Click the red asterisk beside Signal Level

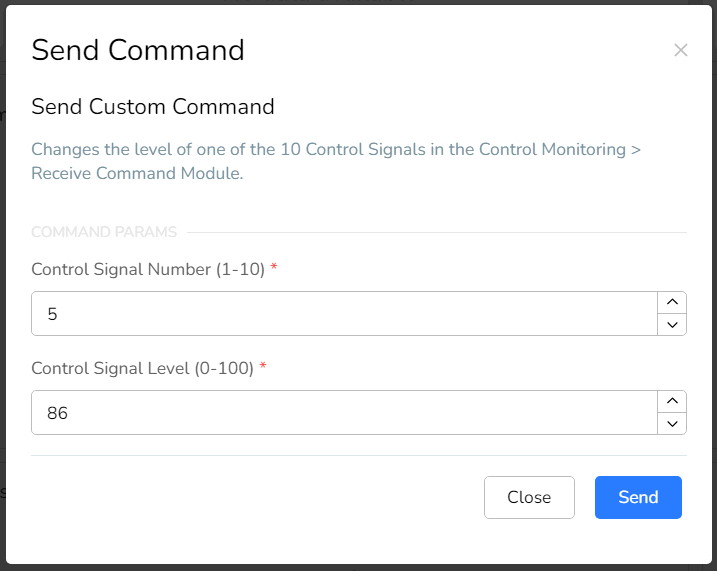coord(263,365)
